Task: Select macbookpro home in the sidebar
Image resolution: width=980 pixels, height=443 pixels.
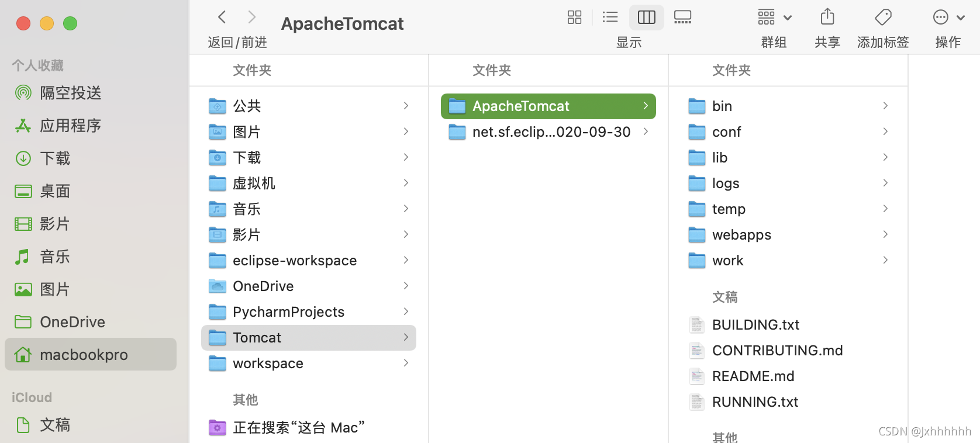Action: 91,354
